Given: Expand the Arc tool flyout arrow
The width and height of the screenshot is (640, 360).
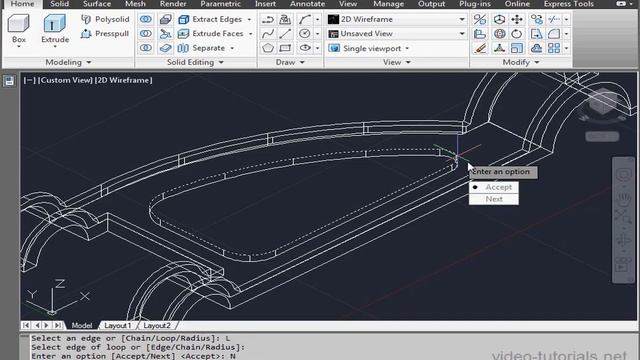Looking at the screenshot, I should click(x=318, y=19).
